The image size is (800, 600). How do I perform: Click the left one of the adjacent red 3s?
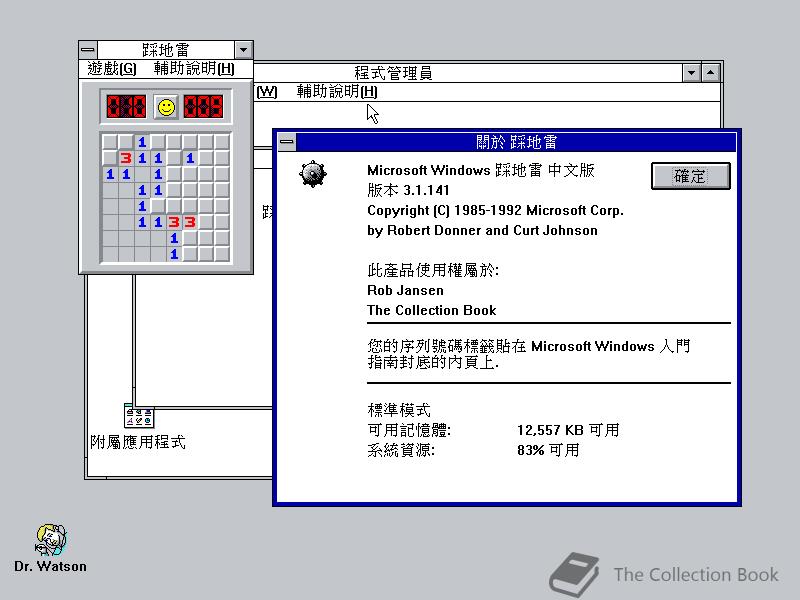coord(174,222)
